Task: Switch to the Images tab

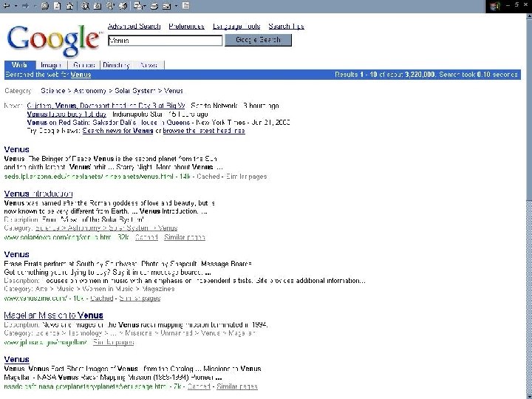Action: pos(51,65)
